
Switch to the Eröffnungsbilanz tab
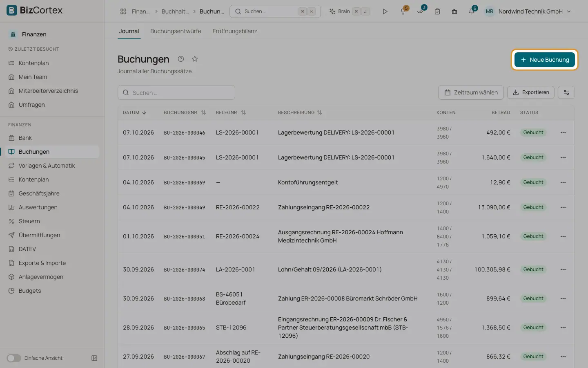pos(235,31)
